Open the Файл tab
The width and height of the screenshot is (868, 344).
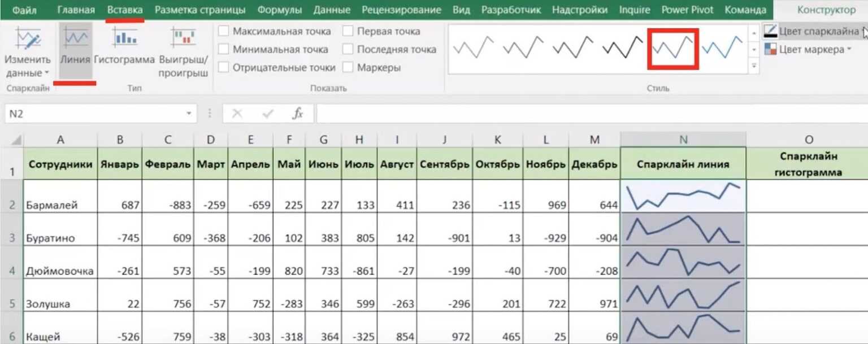tap(25, 10)
